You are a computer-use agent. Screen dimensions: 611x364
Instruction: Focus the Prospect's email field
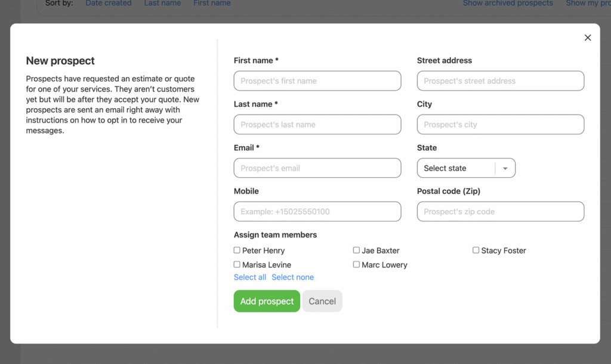click(317, 168)
